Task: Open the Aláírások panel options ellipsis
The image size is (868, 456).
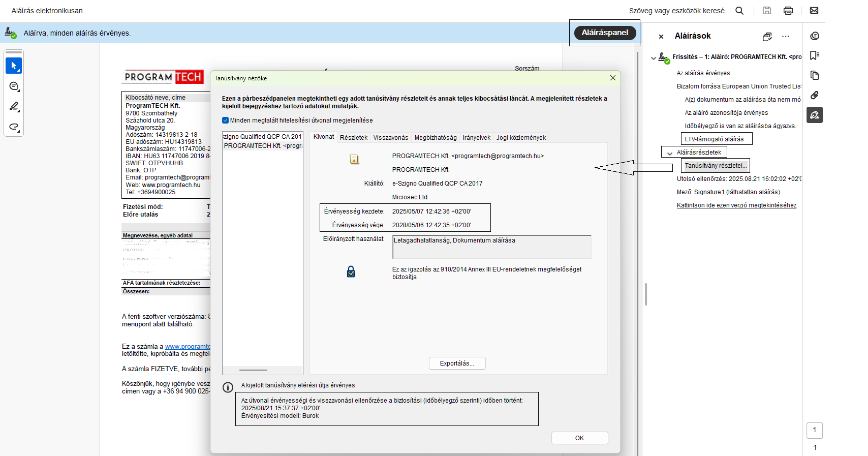Action: (x=786, y=37)
